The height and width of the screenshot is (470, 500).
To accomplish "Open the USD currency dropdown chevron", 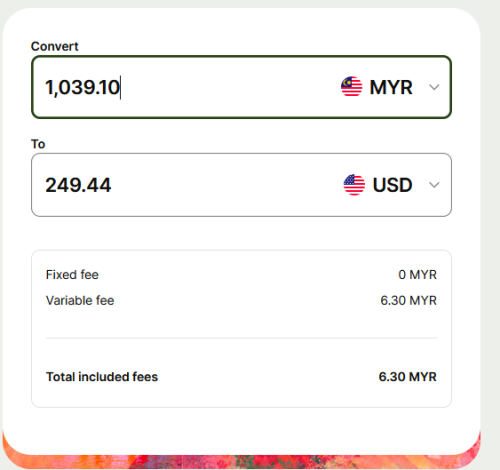I will coord(434,185).
